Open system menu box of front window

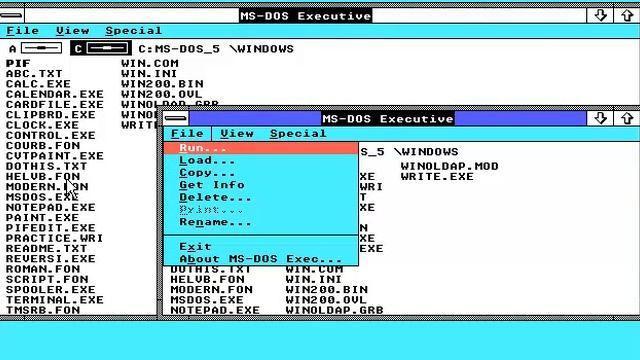click(x=176, y=118)
